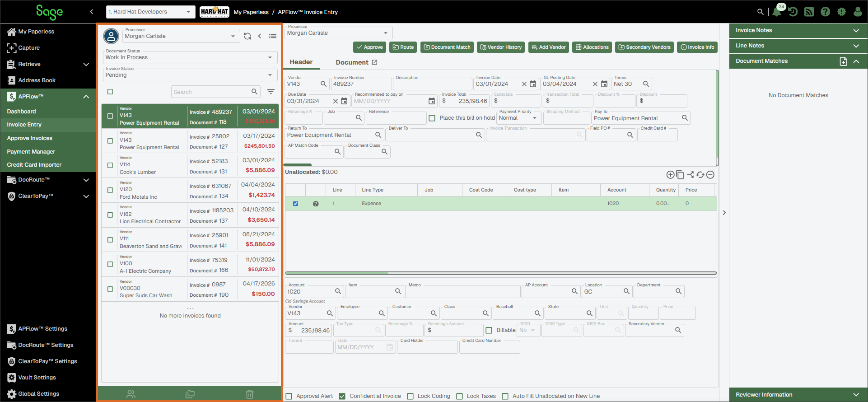The height and width of the screenshot is (402, 868).
Task: Check the box for invoice 25802
Action: [x=110, y=141]
